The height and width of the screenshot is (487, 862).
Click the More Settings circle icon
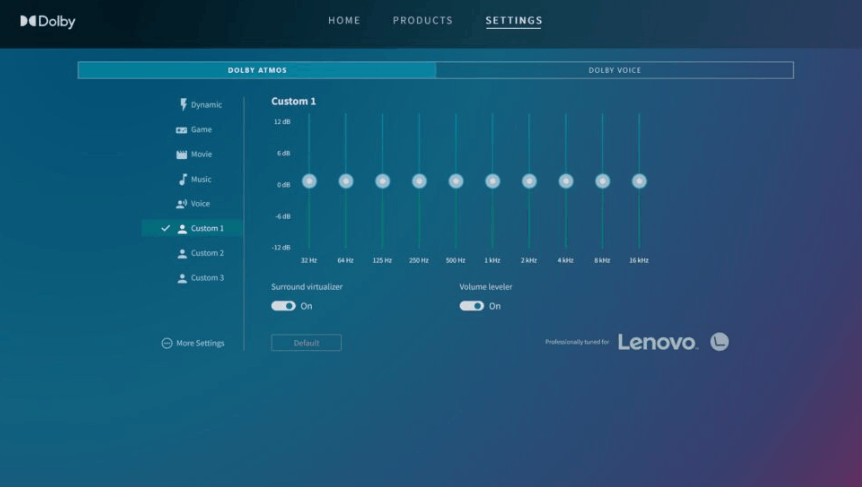167,343
